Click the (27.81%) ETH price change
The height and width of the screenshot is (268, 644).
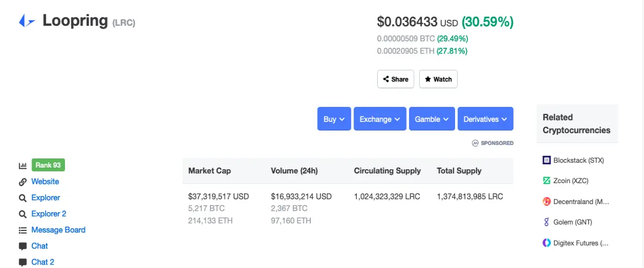[x=452, y=51]
